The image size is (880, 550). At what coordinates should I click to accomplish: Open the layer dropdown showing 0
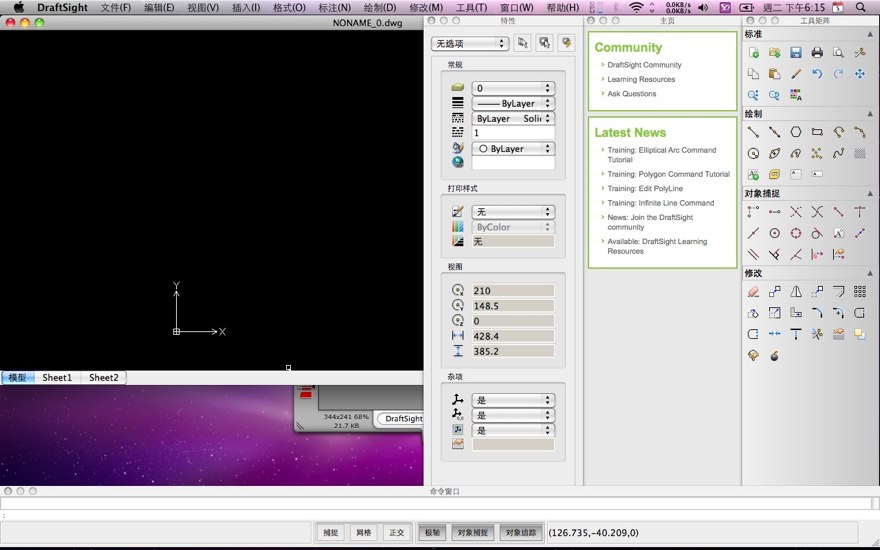click(513, 88)
